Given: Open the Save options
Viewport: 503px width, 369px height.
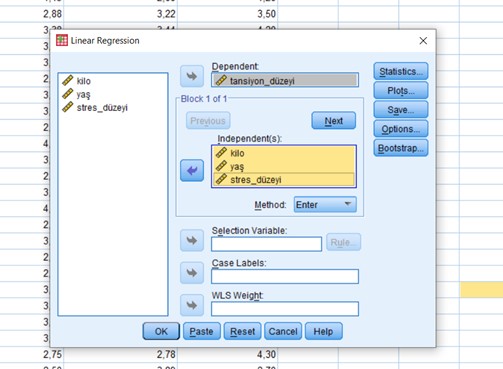Looking at the screenshot, I should [401, 110].
